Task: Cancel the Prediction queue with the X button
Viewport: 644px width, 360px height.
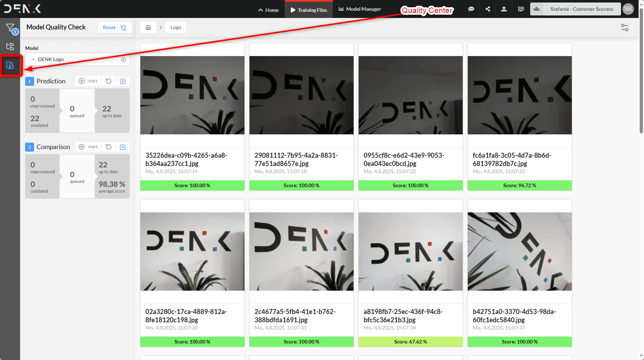Action: [123, 81]
